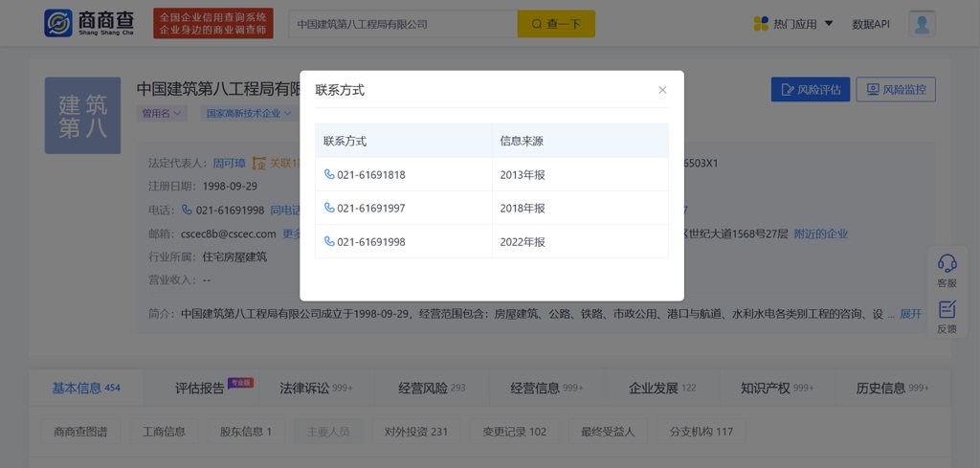Open the 商商查 logo homepage

89,23
